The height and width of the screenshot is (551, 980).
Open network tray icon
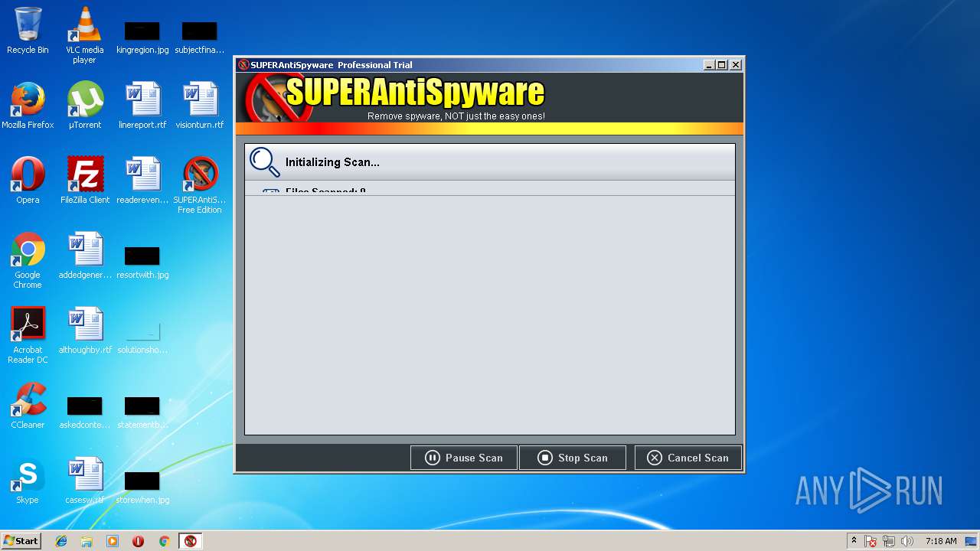point(890,541)
